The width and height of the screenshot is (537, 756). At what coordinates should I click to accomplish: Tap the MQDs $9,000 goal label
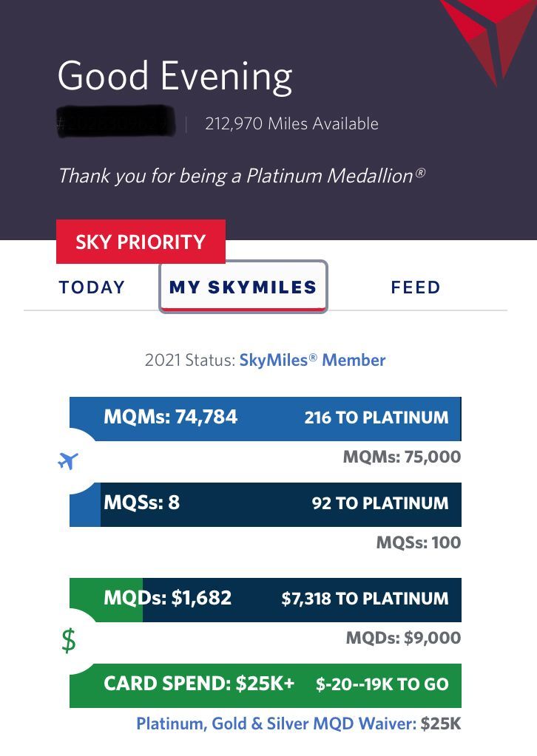point(403,638)
